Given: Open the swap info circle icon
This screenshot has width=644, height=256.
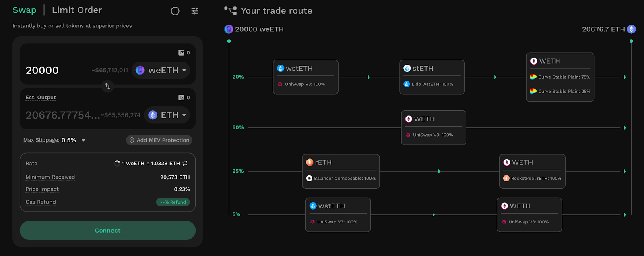Looking at the screenshot, I should pyautogui.click(x=175, y=11).
